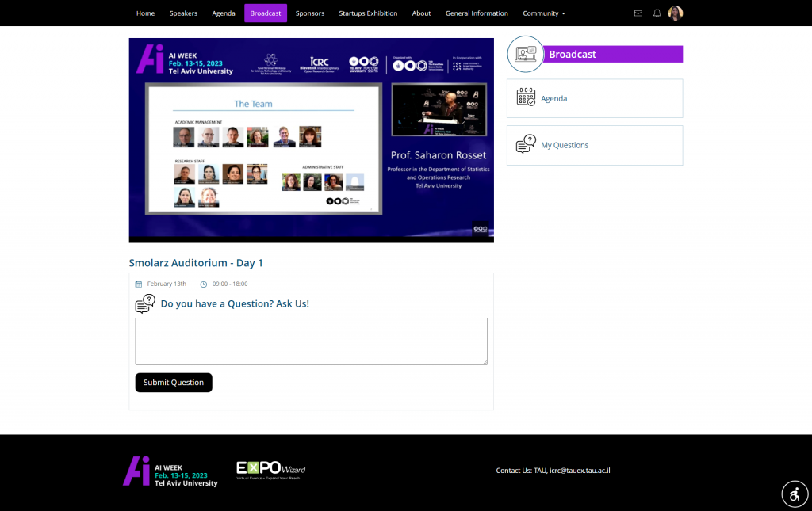Open the notifications bell icon

tap(657, 13)
